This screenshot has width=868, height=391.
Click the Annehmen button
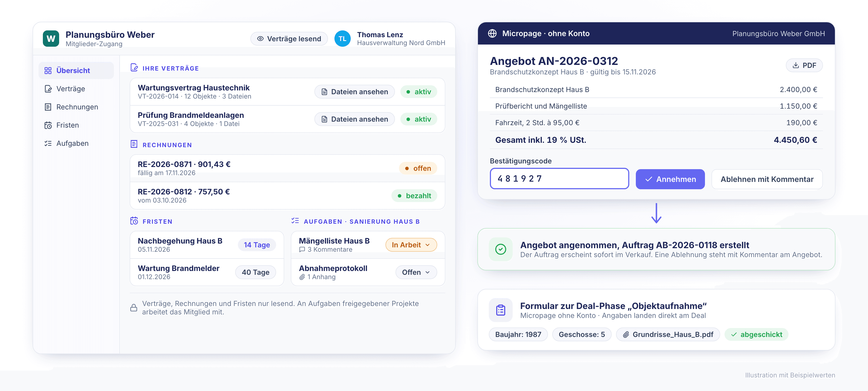[670, 179]
